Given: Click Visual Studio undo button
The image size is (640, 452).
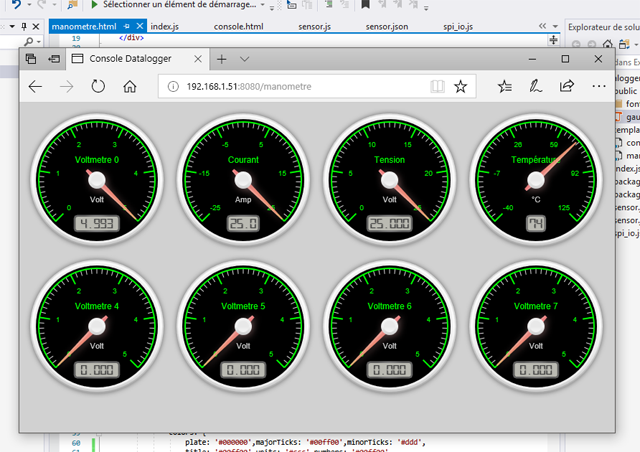Looking at the screenshot, I should 16,4.
